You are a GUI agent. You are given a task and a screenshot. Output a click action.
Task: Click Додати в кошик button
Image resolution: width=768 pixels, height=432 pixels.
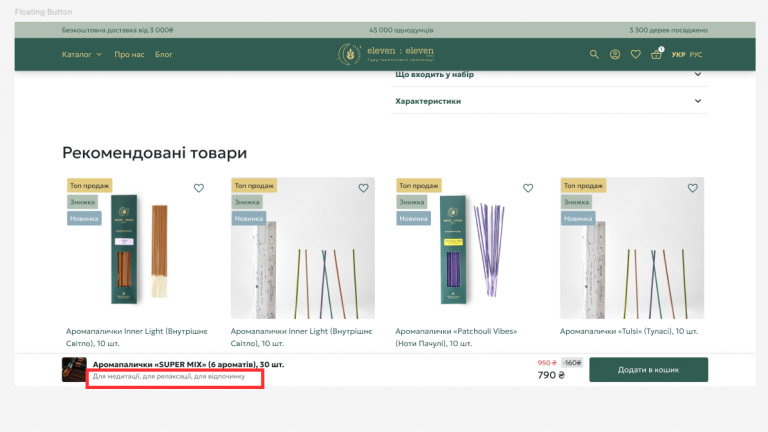[648, 369]
